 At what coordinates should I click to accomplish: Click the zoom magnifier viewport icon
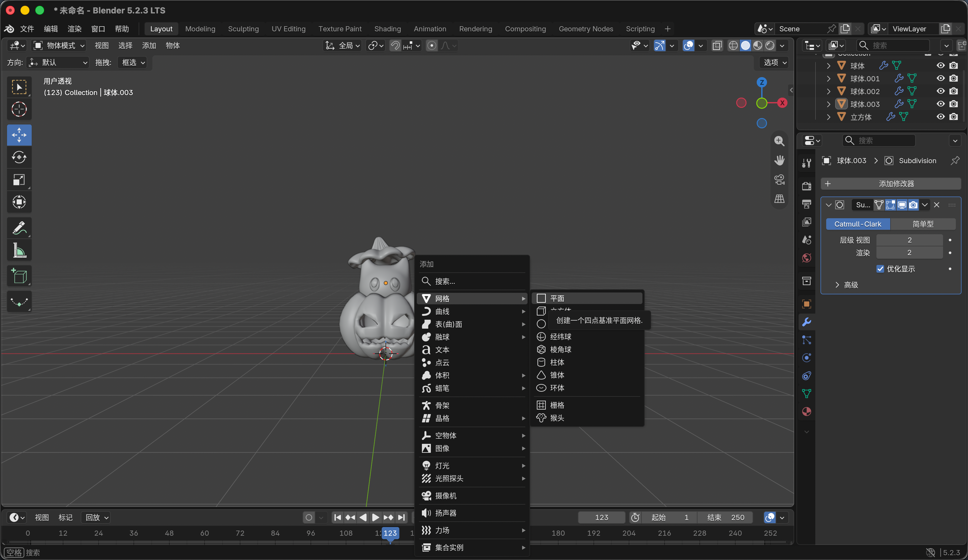tap(779, 141)
